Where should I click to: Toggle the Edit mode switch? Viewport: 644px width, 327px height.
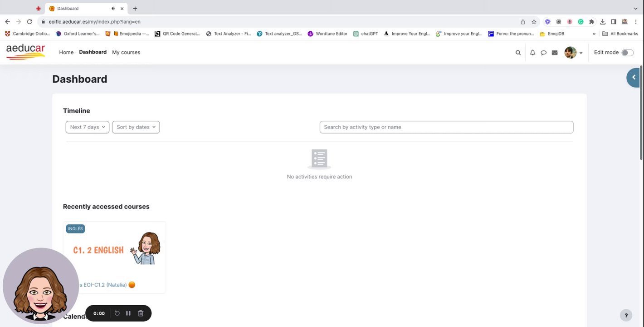pos(627,53)
